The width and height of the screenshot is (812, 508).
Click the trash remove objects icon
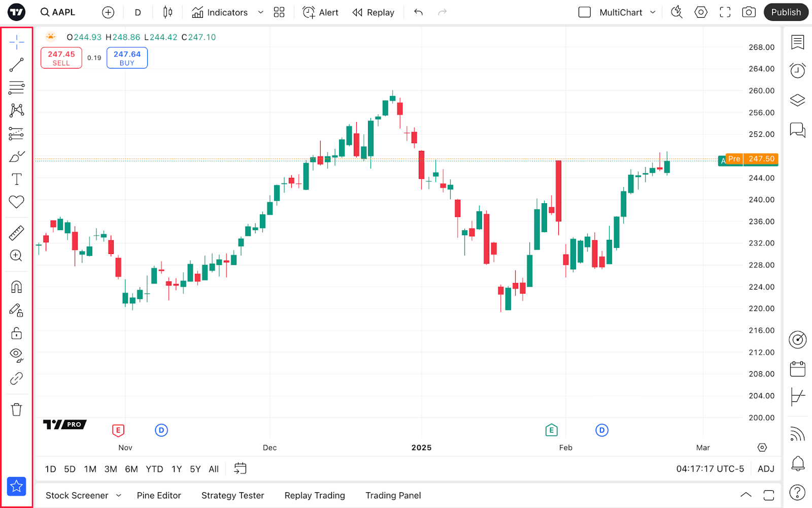(x=16, y=409)
